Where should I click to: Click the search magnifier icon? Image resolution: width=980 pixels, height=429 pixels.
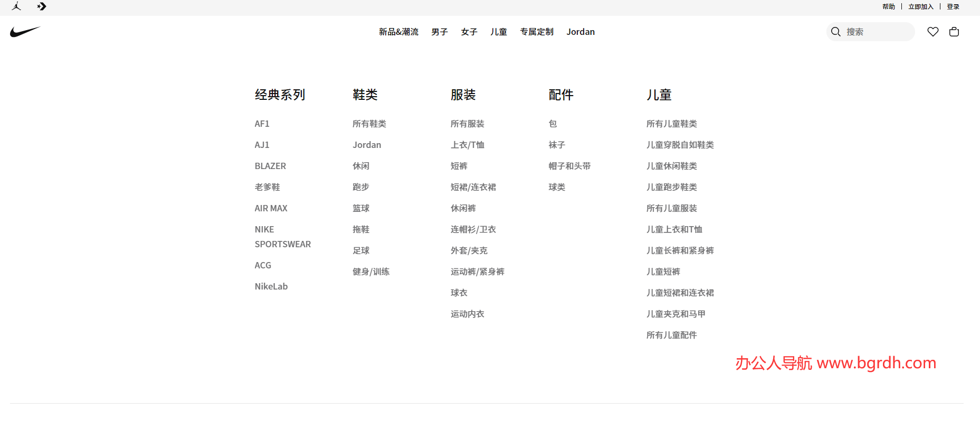(836, 32)
